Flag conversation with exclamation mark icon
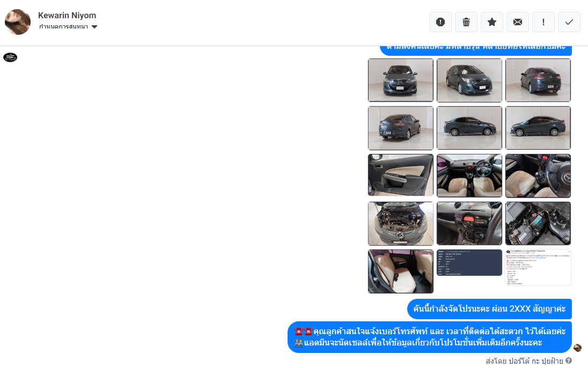Viewport: 588px width, 368px height. click(543, 22)
